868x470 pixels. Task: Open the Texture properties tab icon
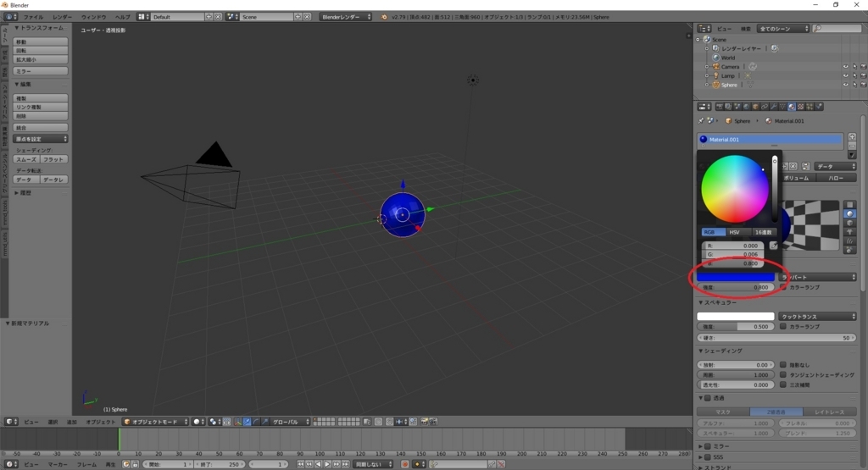800,107
